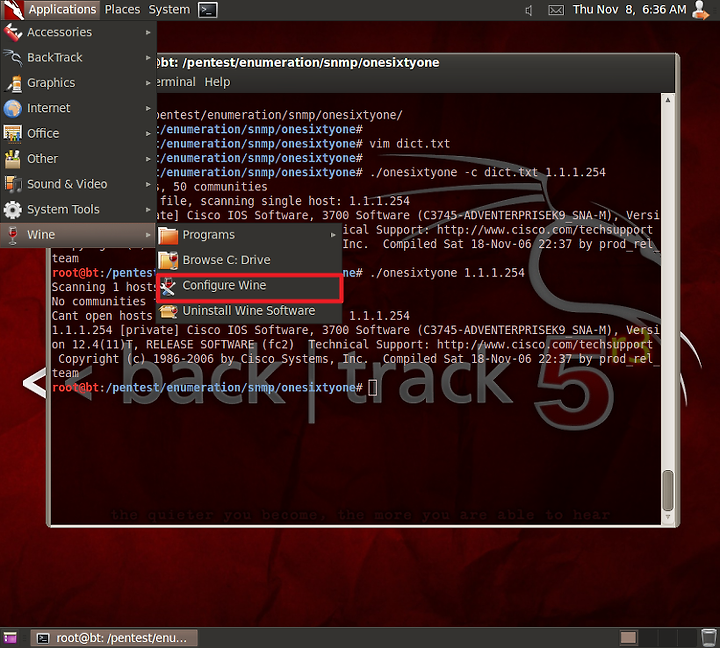Select Configure Wine
The height and width of the screenshot is (648, 720).
pos(249,288)
